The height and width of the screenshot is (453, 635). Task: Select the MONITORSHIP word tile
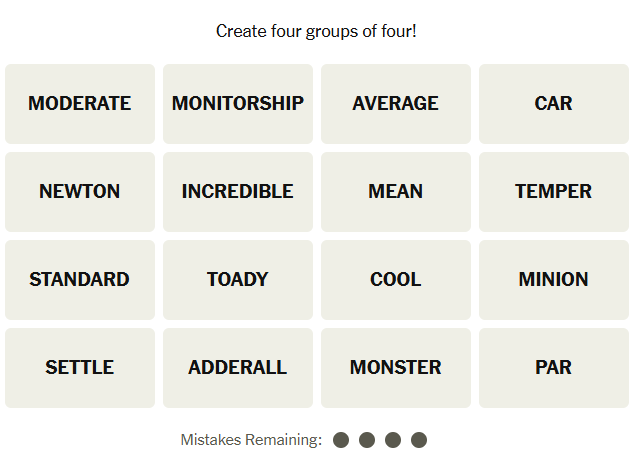pyautogui.click(x=238, y=104)
